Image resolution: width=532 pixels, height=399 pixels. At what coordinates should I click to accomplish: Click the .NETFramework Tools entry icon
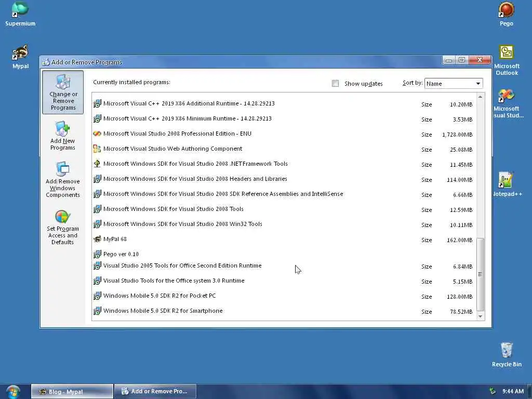coord(97,164)
